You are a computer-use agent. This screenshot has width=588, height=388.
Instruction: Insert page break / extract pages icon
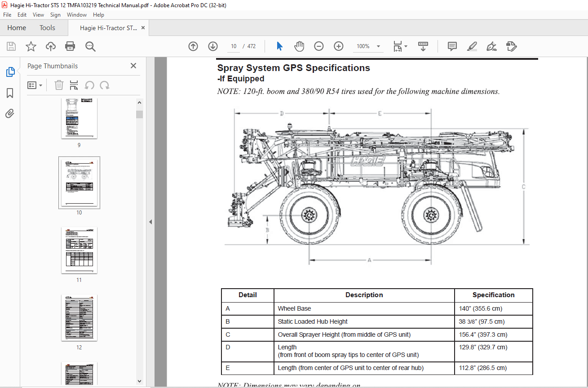[74, 85]
